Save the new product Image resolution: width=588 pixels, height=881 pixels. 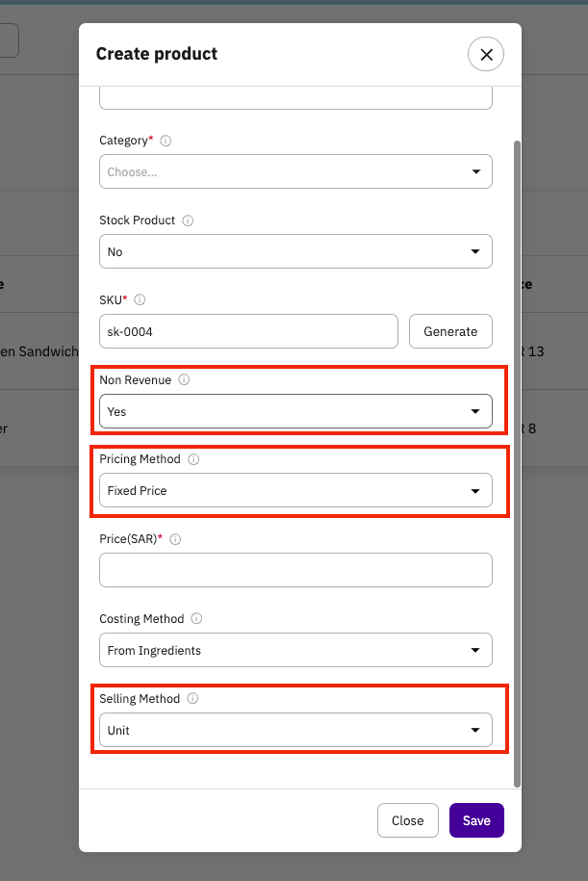476,820
